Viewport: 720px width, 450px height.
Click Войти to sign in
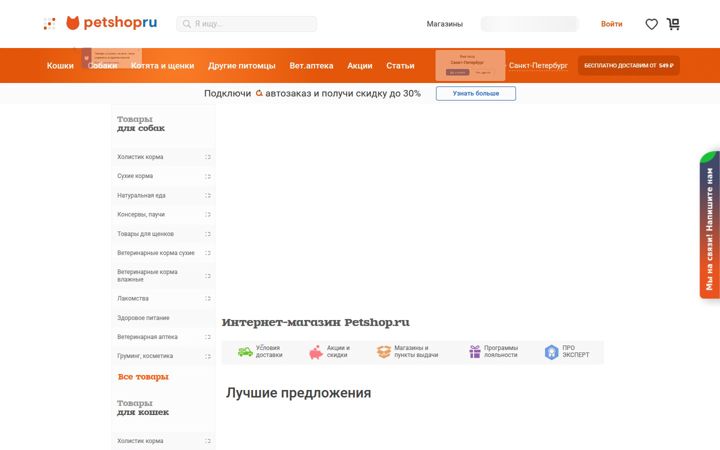(x=612, y=24)
